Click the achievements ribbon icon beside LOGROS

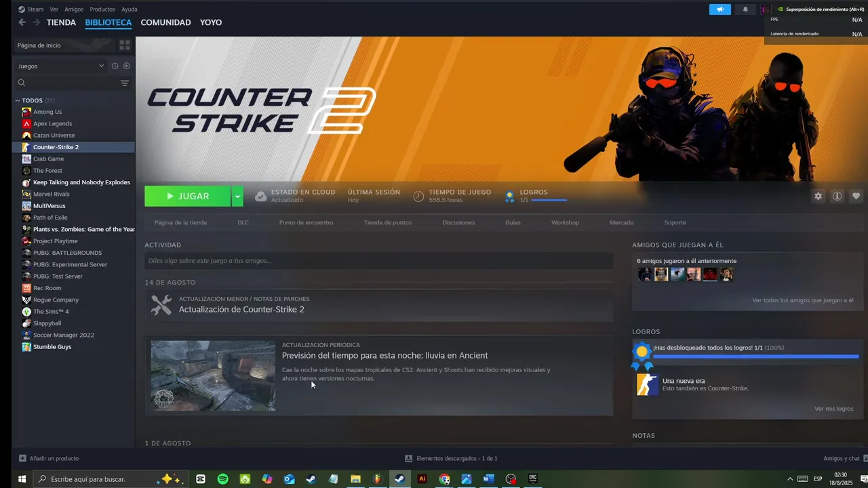click(x=509, y=197)
